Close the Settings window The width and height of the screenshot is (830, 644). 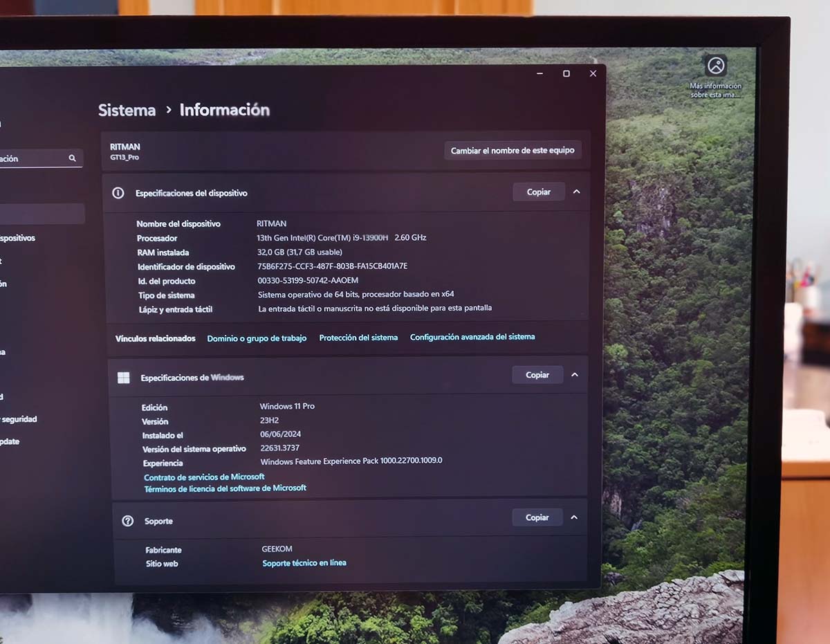coord(593,73)
